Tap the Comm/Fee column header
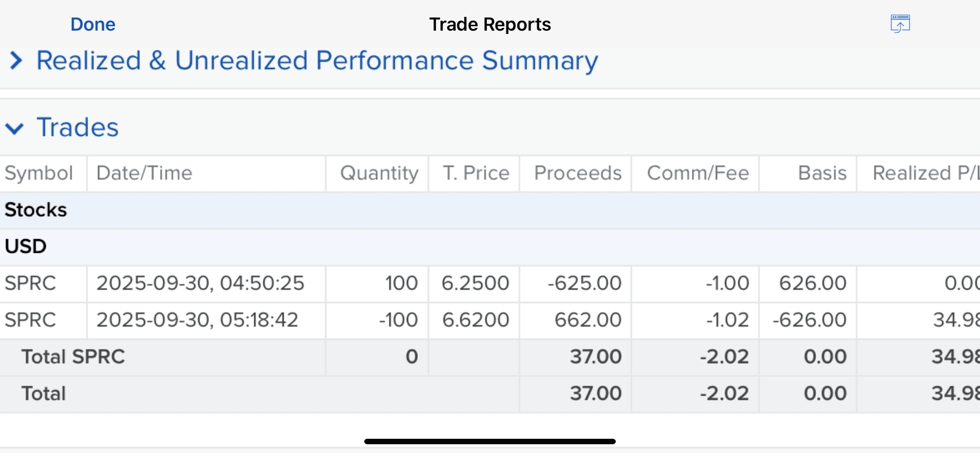Image resolution: width=980 pixels, height=453 pixels. (x=698, y=173)
